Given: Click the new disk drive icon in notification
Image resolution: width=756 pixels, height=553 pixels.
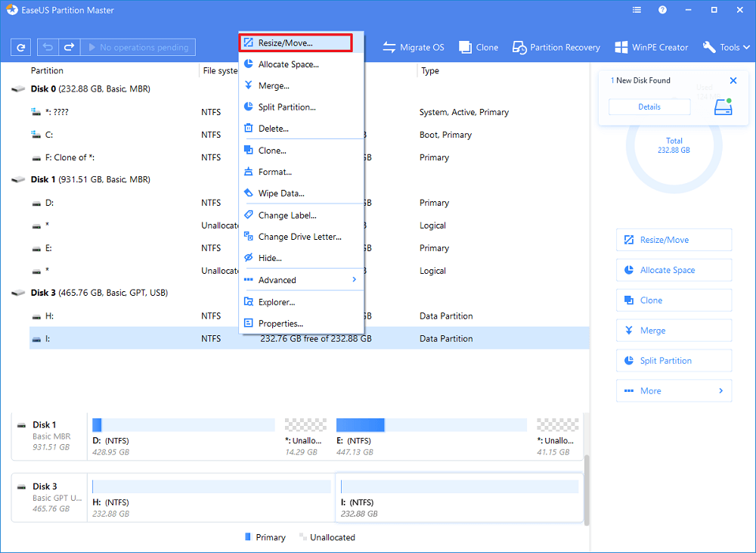Looking at the screenshot, I should [723, 107].
